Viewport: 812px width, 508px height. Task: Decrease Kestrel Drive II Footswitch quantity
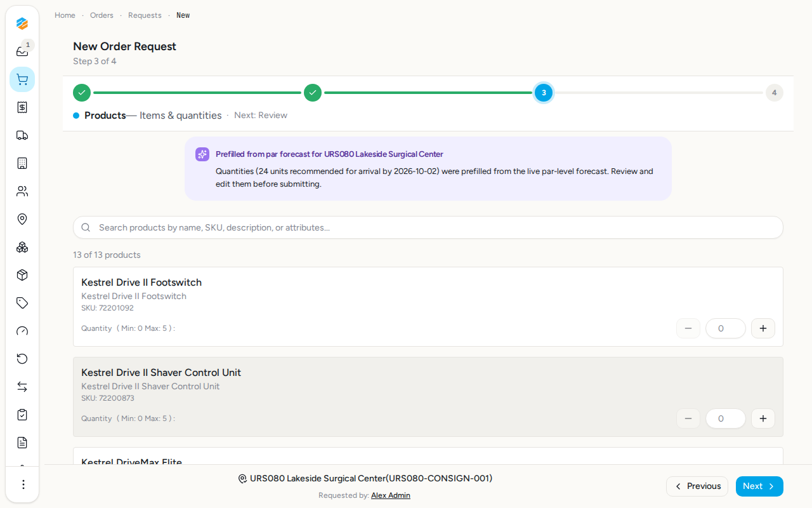point(688,328)
